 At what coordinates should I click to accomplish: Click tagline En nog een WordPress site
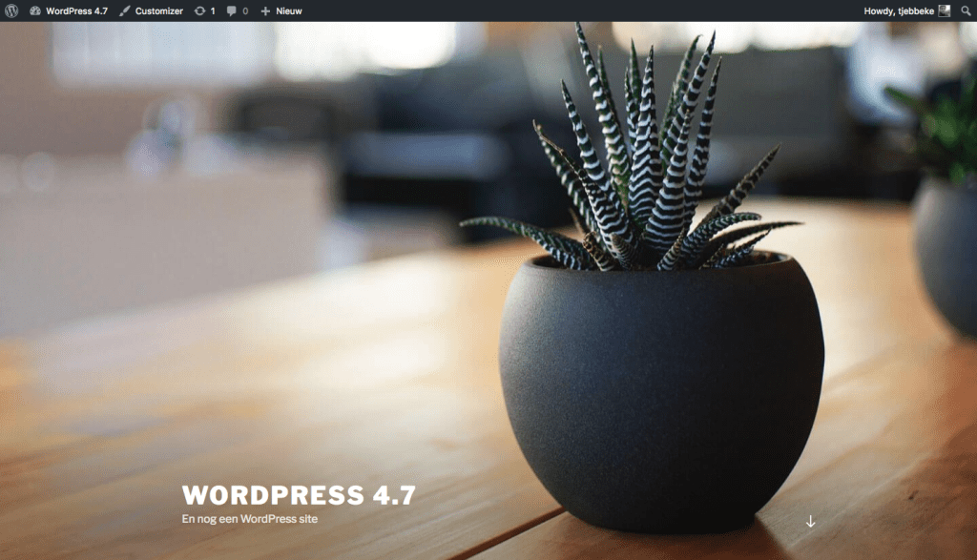coord(250,519)
